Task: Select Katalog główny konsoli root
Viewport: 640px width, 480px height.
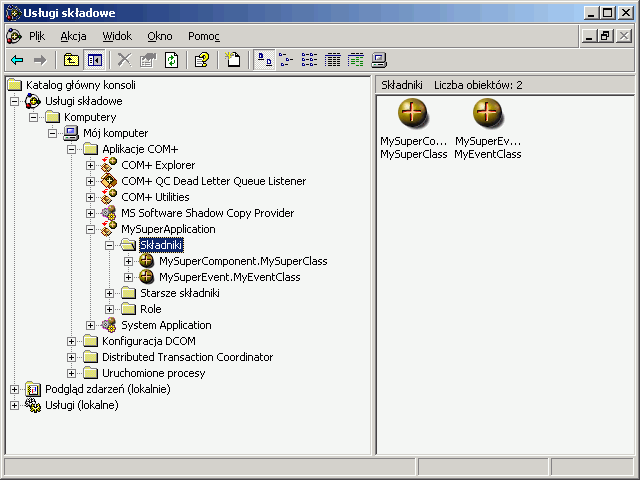Action: (x=80, y=85)
